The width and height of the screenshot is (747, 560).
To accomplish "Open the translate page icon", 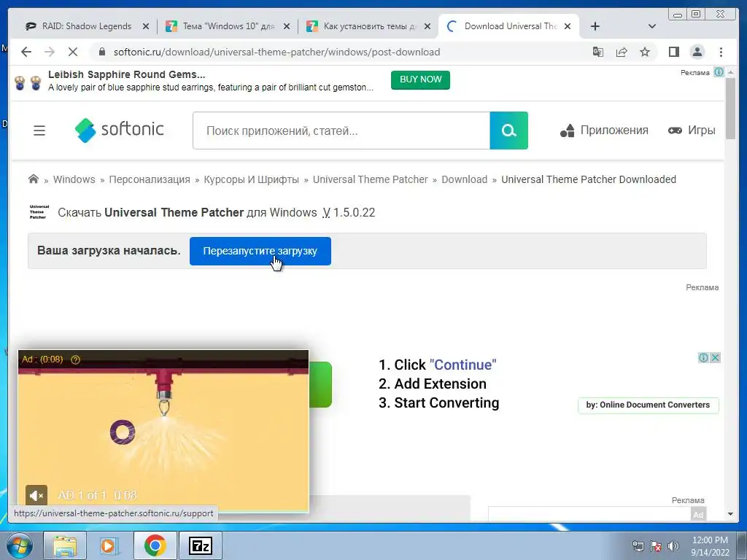I will pyautogui.click(x=598, y=52).
